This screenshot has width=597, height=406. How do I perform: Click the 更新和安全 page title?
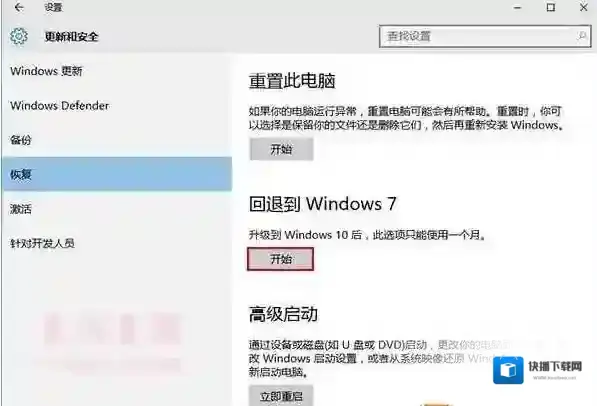point(71,37)
